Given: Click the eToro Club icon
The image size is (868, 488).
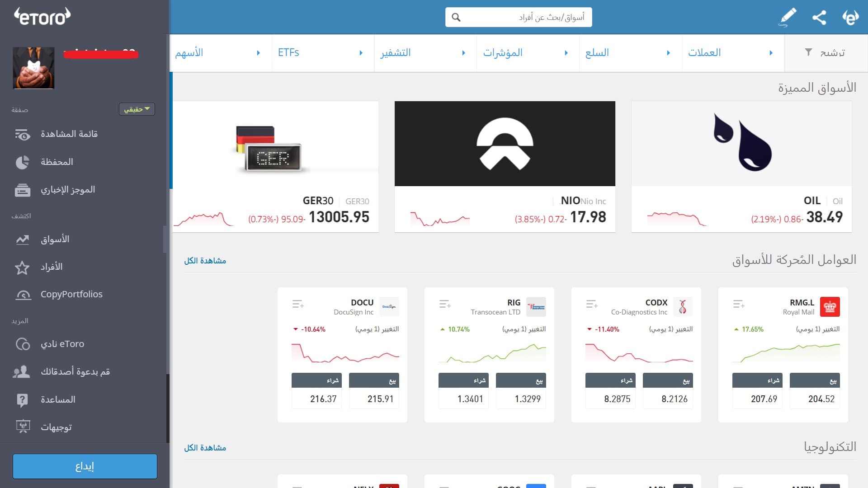Looking at the screenshot, I should coord(22,344).
